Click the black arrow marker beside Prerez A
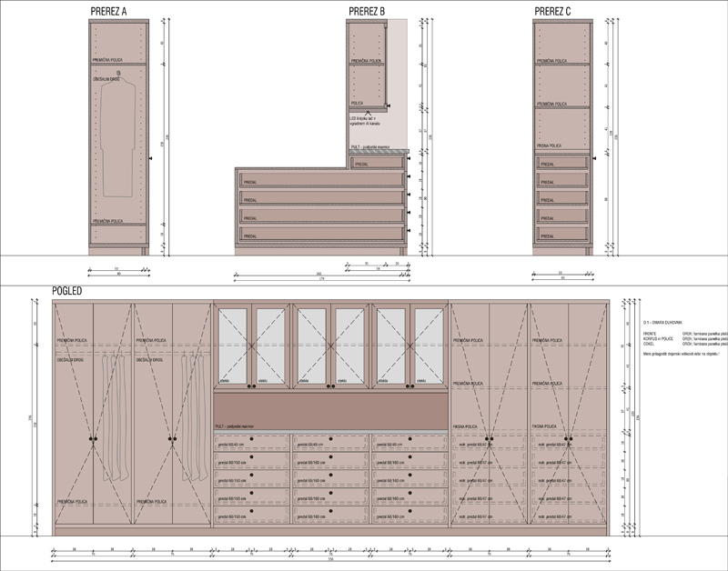 point(151,157)
